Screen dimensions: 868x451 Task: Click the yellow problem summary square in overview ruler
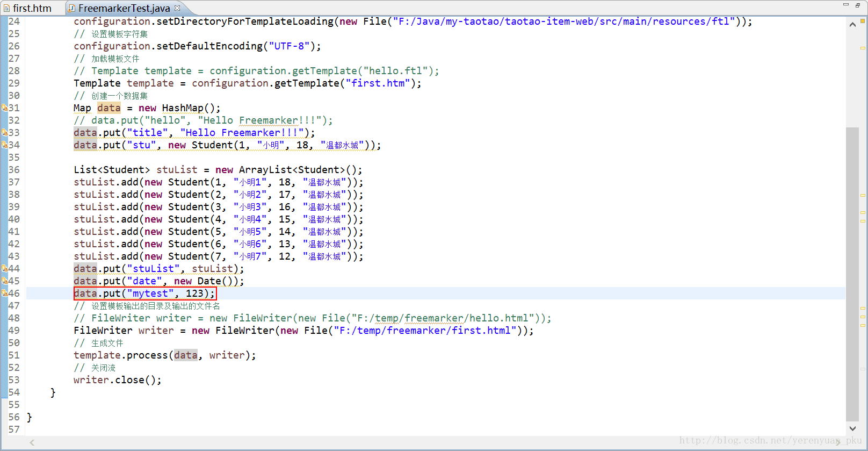point(863,20)
